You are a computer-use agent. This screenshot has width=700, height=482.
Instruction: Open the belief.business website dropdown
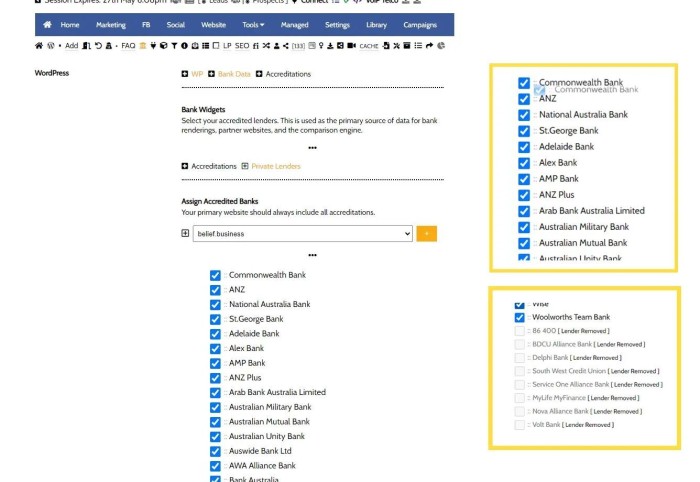303,233
